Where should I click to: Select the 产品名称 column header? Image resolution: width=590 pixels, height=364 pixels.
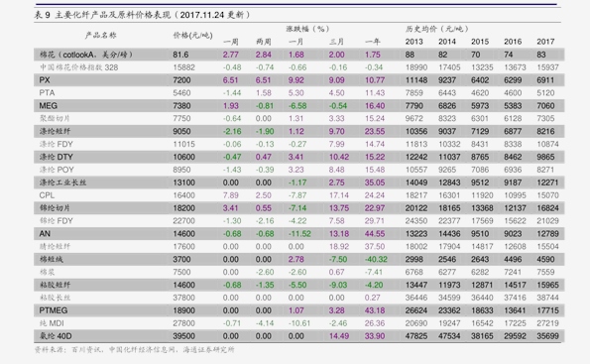coord(100,36)
